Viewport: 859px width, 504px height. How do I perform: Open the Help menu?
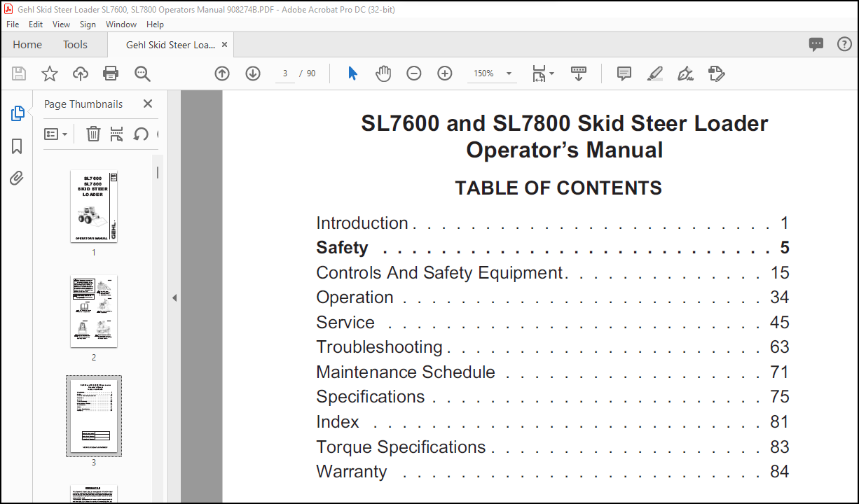(155, 24)
